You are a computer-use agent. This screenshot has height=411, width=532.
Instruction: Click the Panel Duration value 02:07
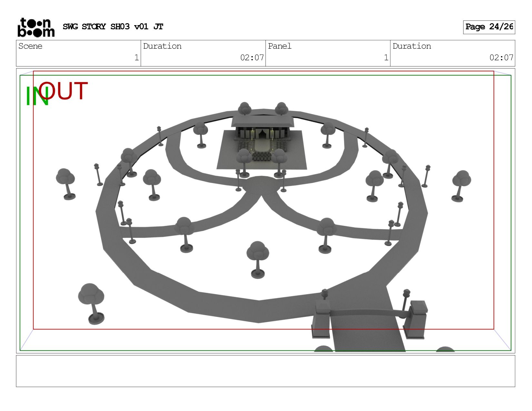pyautogui.click(x=501, y=58)
